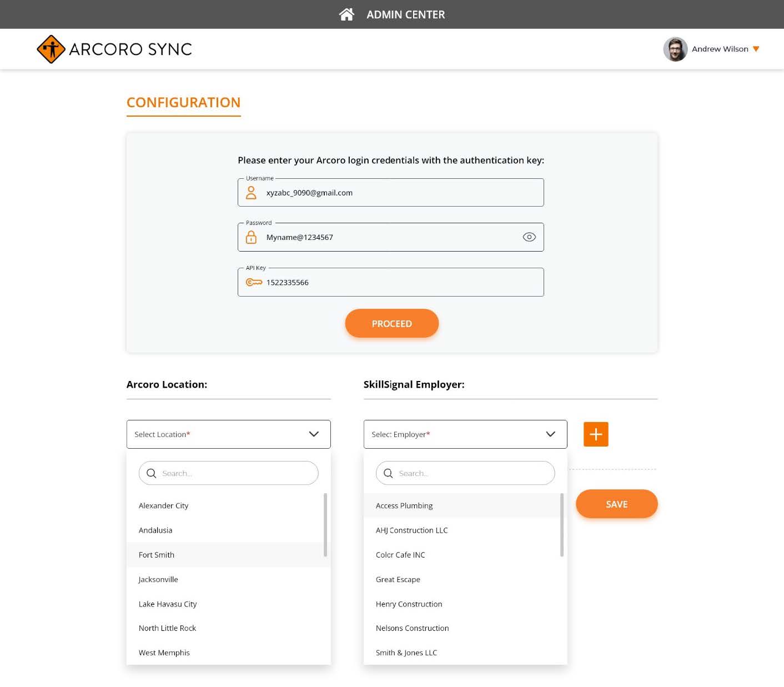784x687 pixels.
Task: Click the employer Search box
Action: [x=465, y=473]
